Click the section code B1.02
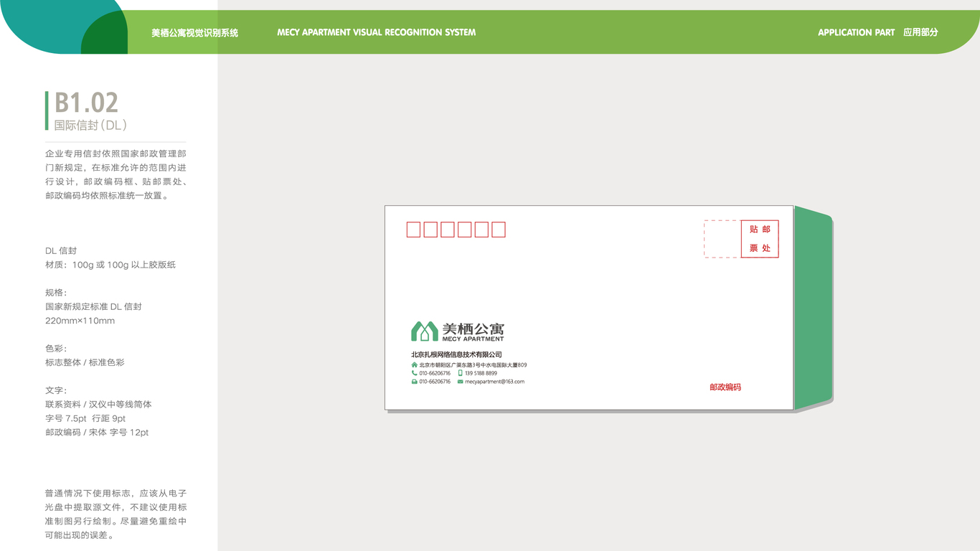 coord(86,103)
